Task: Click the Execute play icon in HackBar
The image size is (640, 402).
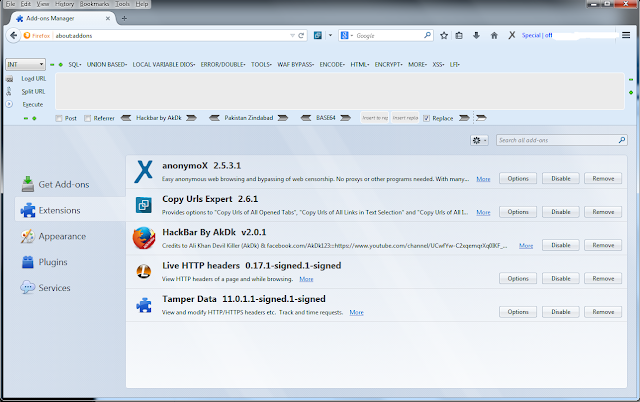Action: 9,104
